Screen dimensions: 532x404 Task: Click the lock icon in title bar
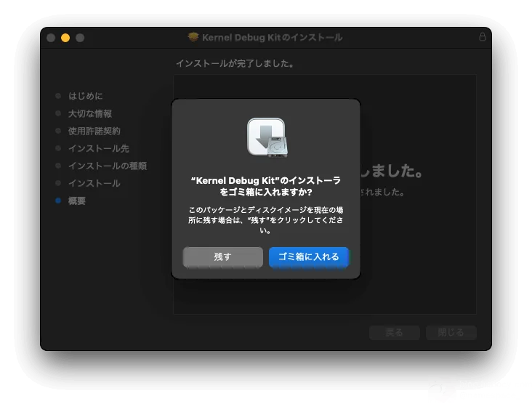483,37
